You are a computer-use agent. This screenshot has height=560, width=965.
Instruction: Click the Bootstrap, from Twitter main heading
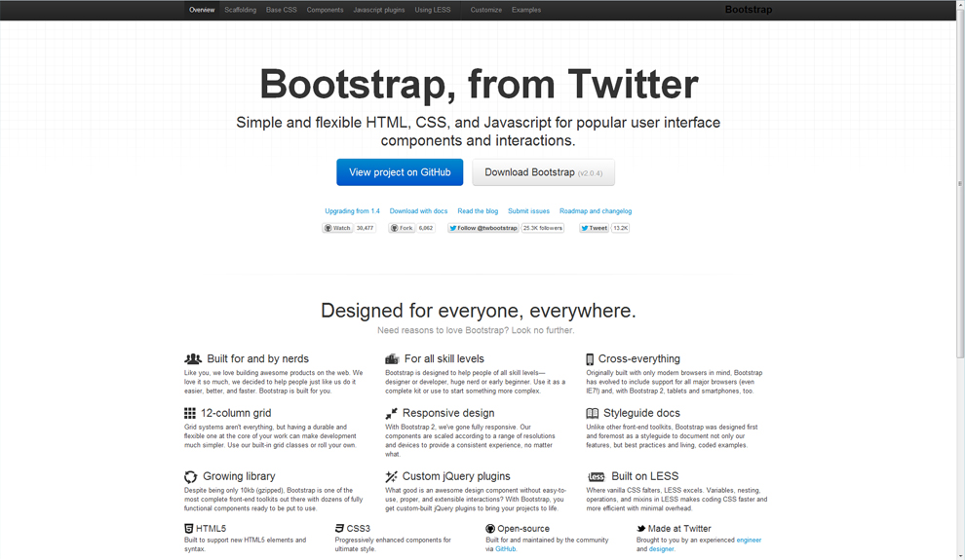[479, 84]
